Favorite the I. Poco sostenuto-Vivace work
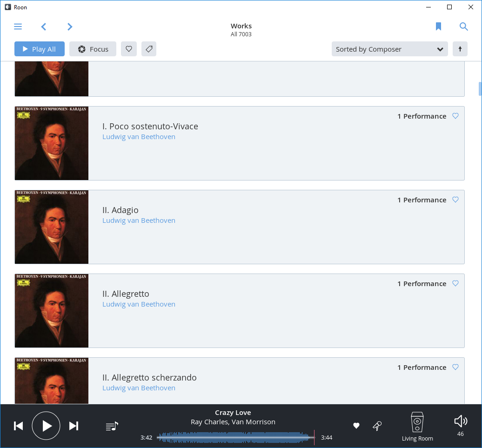The image size is (482, 448). coord(455,116)
